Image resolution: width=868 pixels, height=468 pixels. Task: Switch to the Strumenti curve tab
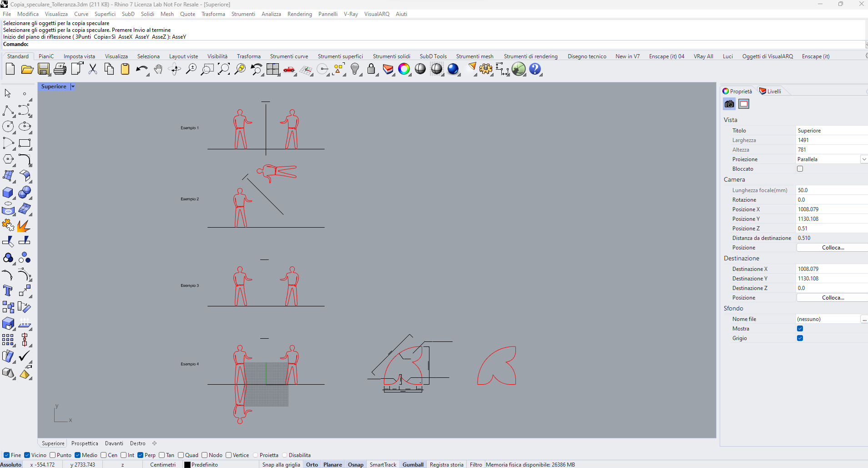(289, 56)
